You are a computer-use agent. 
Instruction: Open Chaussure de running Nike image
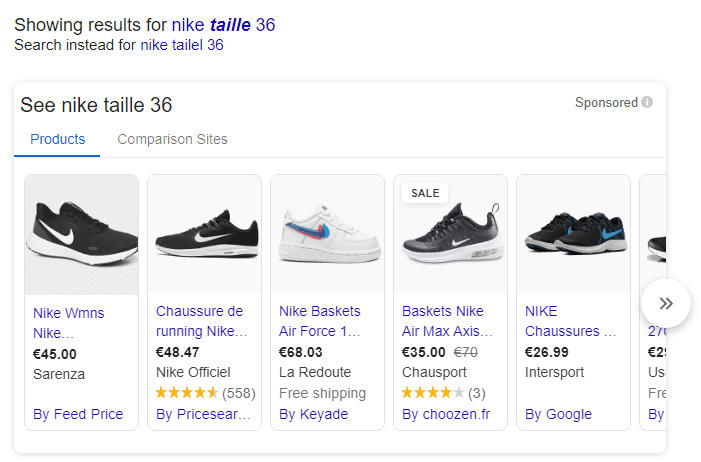click(x=204, y=233)
